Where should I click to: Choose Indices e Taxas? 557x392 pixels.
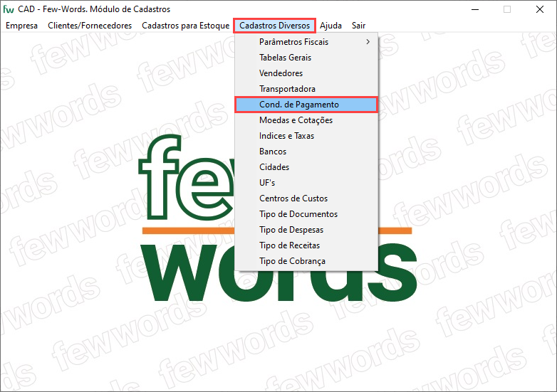coord(306,136)
